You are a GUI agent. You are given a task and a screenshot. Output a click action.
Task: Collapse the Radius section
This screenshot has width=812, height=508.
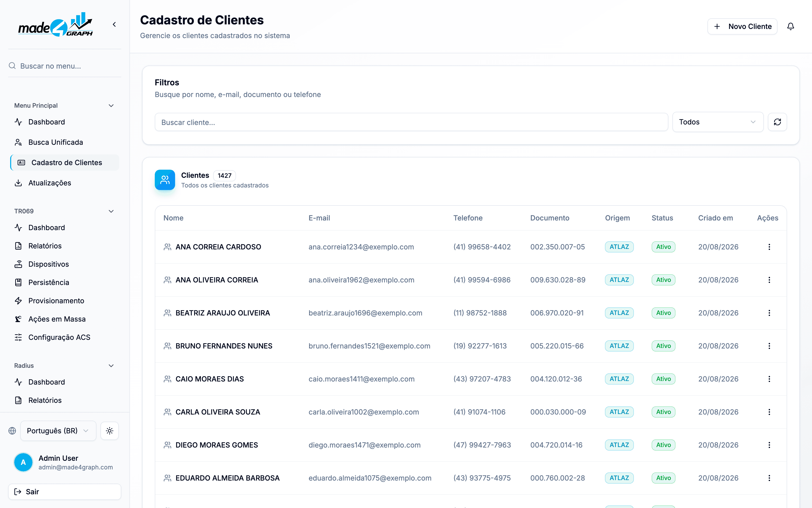click(111, 366)
